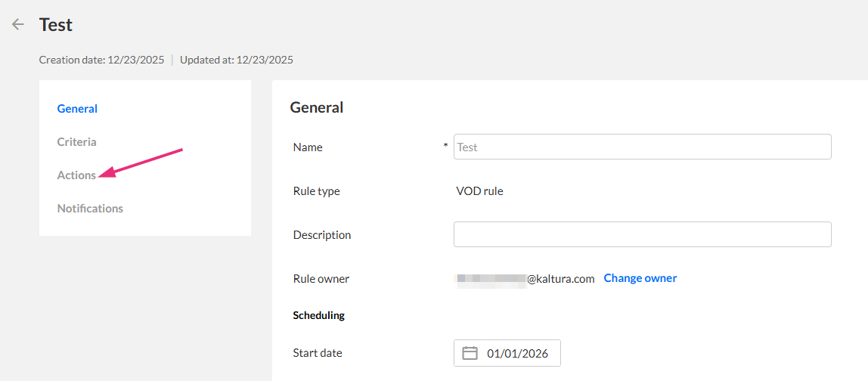Click the Name field label
The height and width of the screenshot is (381, 868).
(308, 147)
